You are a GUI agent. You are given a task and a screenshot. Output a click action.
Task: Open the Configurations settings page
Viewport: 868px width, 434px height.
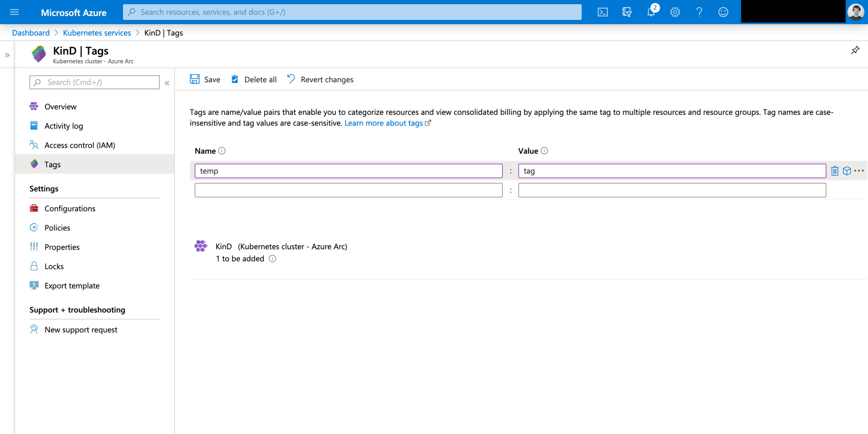(70, 208)
